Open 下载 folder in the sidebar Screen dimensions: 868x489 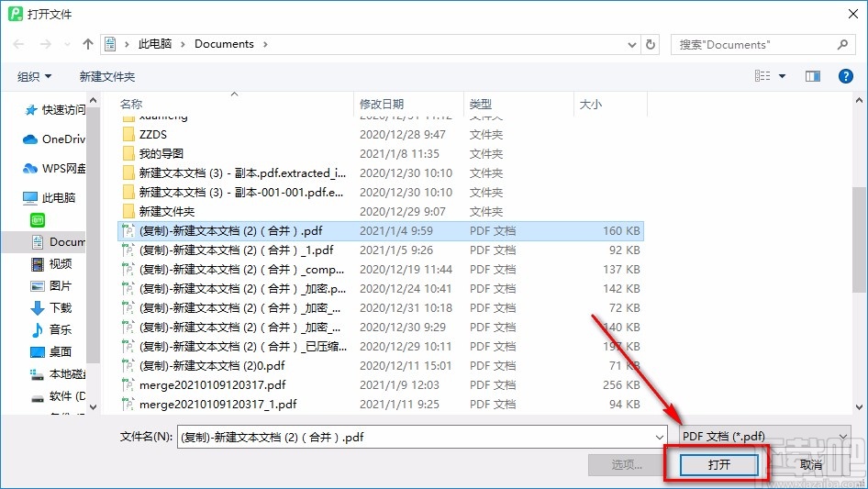[51, 307]
